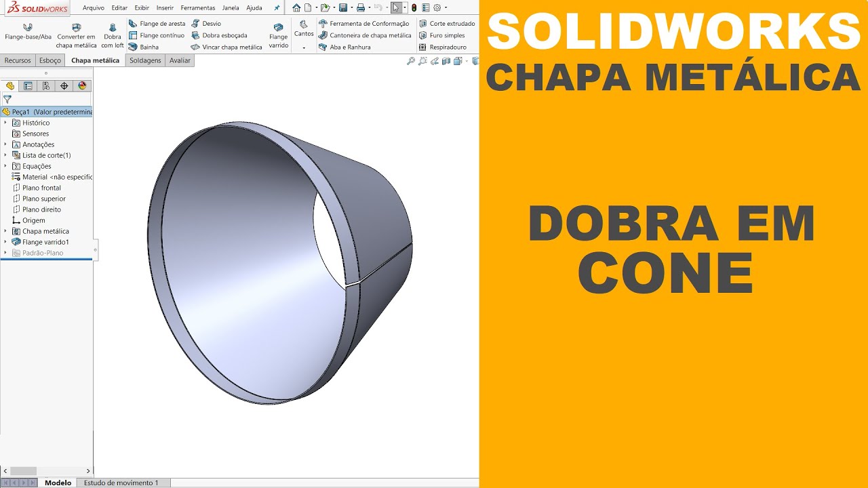Open the file properties list icon
Viewport: 868px width, 488px height.
pyautogui.click(x=426, y=8)
